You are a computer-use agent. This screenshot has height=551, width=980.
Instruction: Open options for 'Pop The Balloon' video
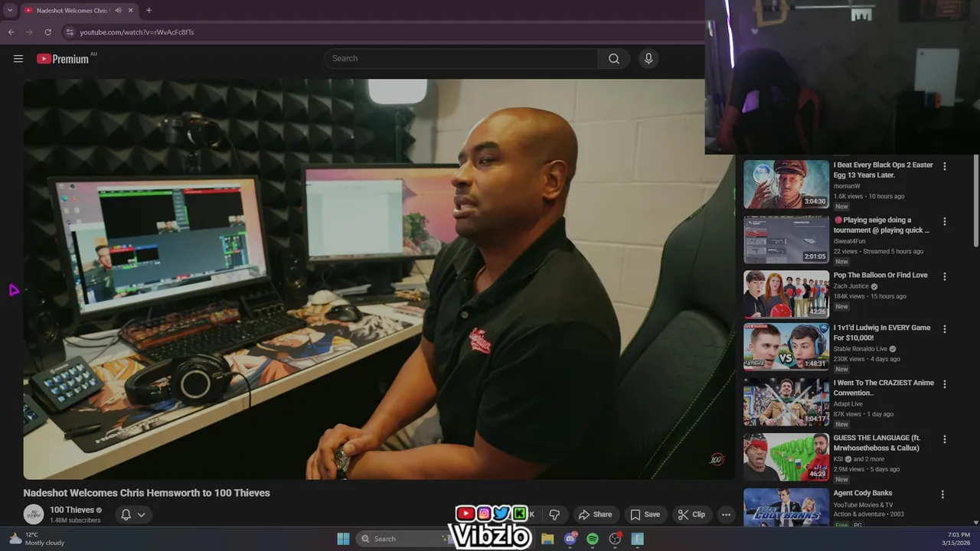[x=944, y=276]
